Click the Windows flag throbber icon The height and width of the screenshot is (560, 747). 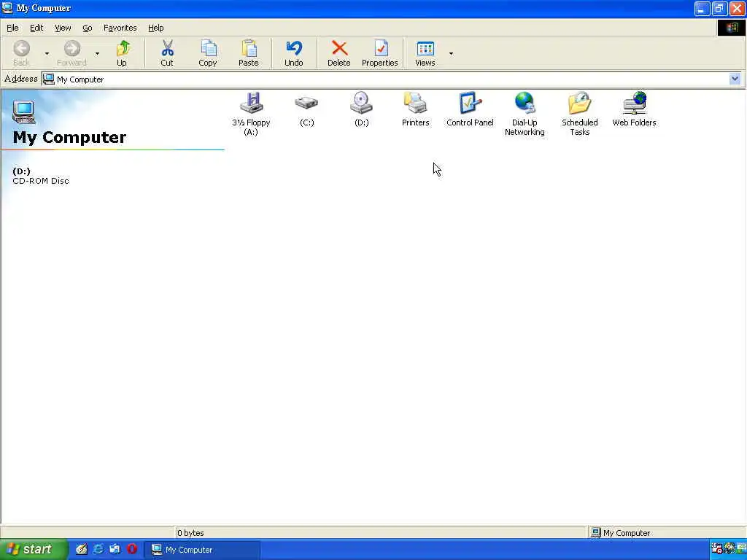[x=732, y=28]
